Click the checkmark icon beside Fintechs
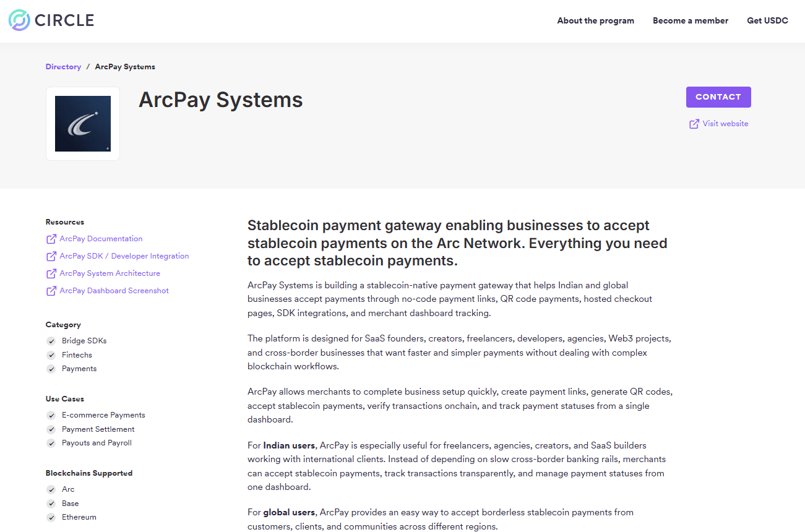 coord(51,355)
